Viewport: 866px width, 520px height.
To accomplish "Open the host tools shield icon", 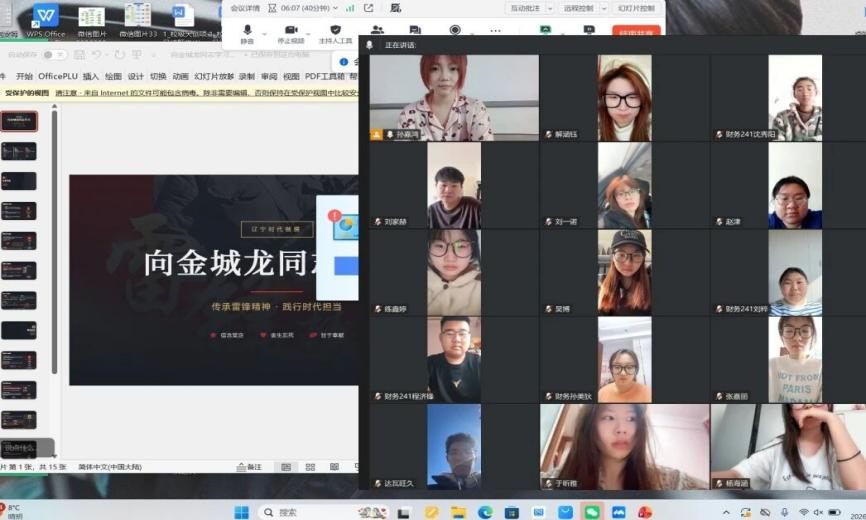I will click(x=335, y=31).
